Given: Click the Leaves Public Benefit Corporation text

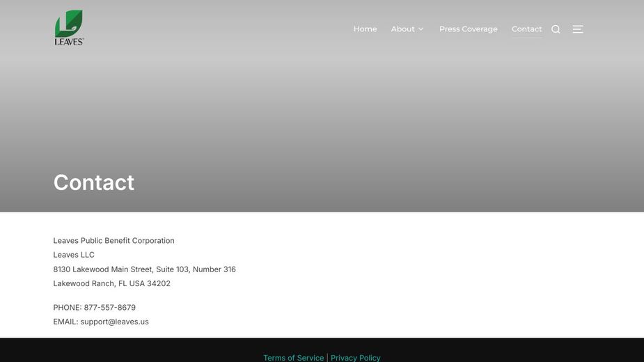Looking at the screenshot, I should 113,241.
